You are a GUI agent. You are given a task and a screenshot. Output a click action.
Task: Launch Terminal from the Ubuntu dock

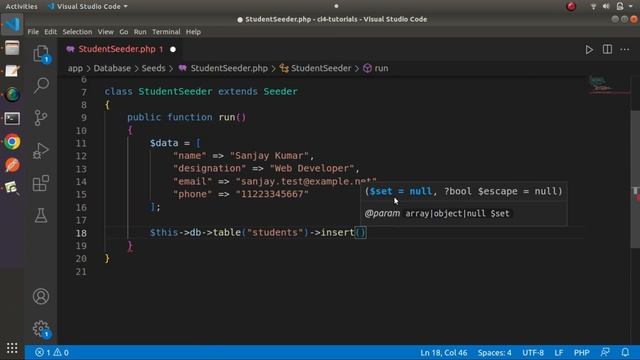tap(12, 119)
